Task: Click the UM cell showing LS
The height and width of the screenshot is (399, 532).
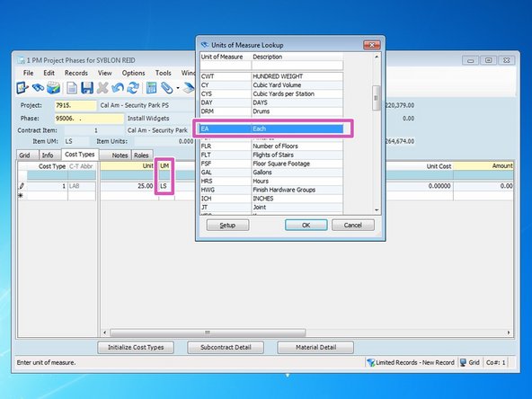Action: 166,186
